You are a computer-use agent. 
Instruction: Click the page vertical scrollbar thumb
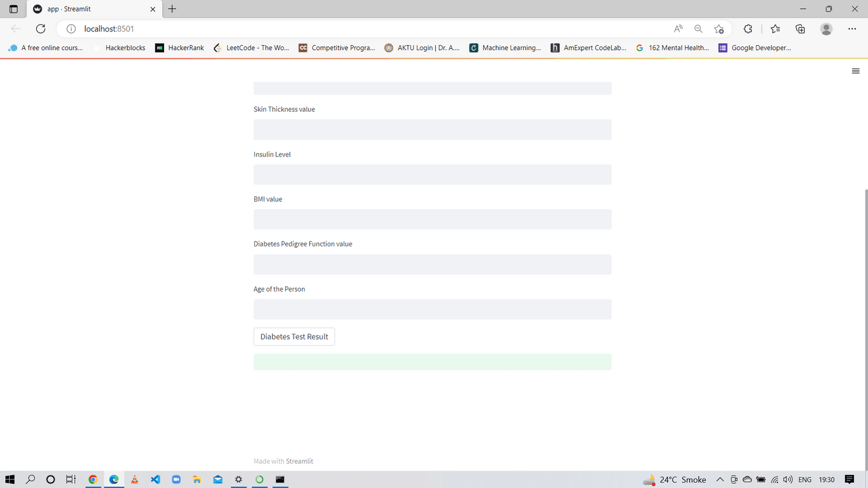click(865, 330)
